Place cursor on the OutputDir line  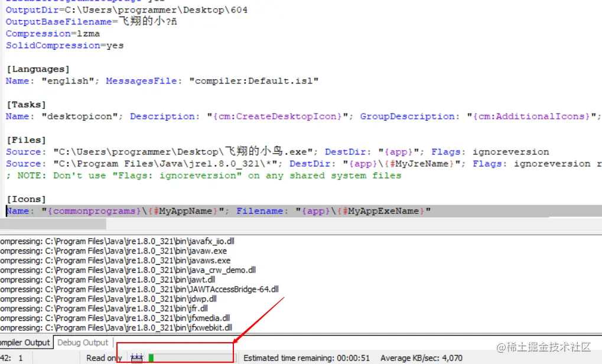[126, 10]
